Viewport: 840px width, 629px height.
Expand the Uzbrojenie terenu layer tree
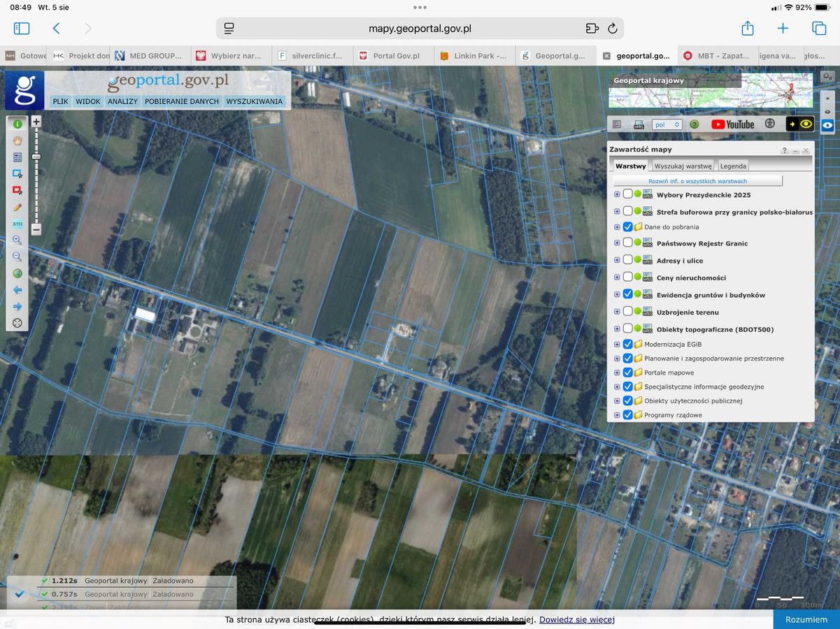pos(617,312)
